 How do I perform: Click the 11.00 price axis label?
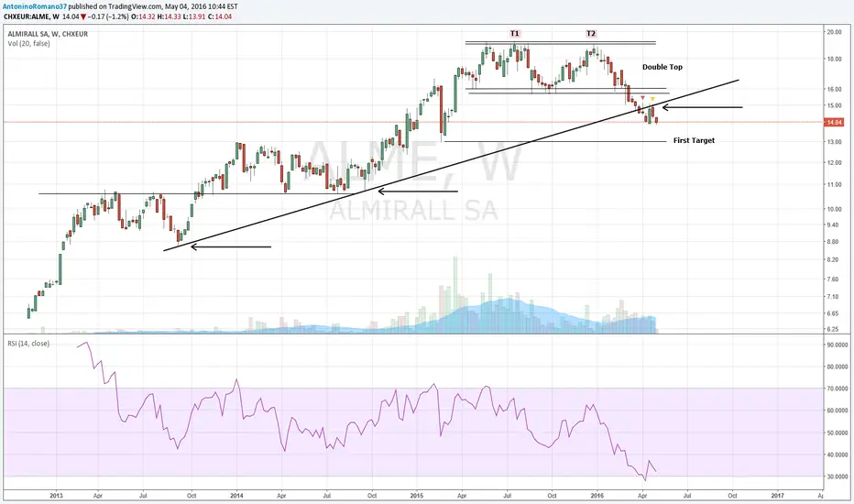tap(834, 185)
